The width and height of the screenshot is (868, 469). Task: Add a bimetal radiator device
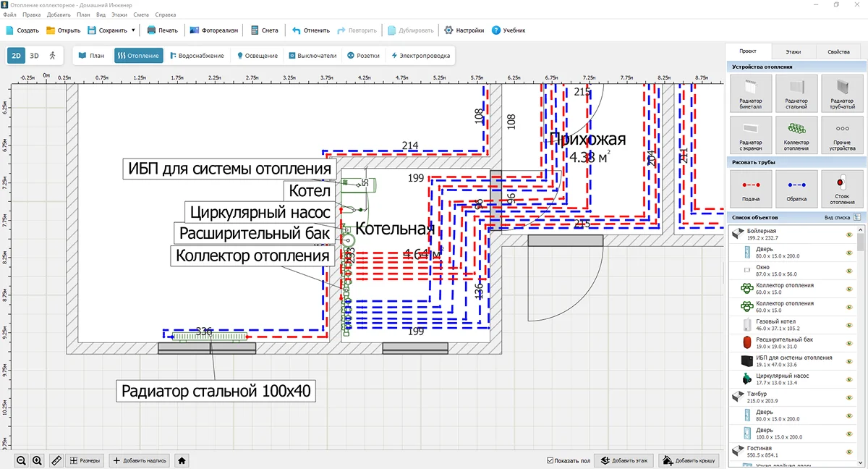pos(751,93)
